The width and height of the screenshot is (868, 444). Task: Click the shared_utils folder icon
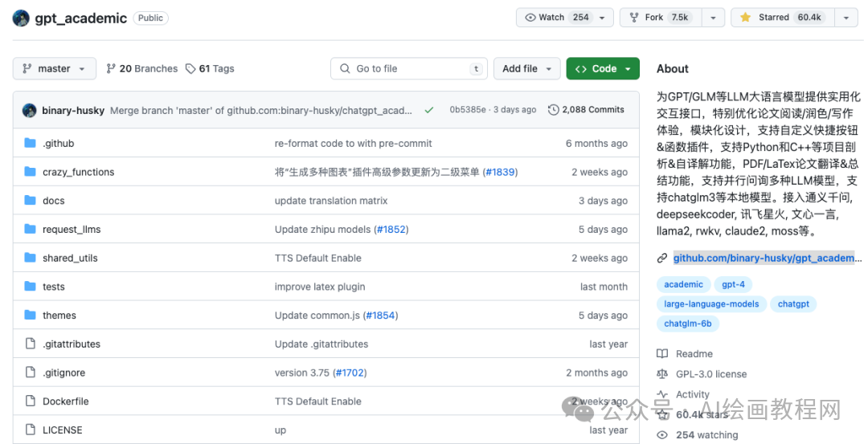coord(31,258)
